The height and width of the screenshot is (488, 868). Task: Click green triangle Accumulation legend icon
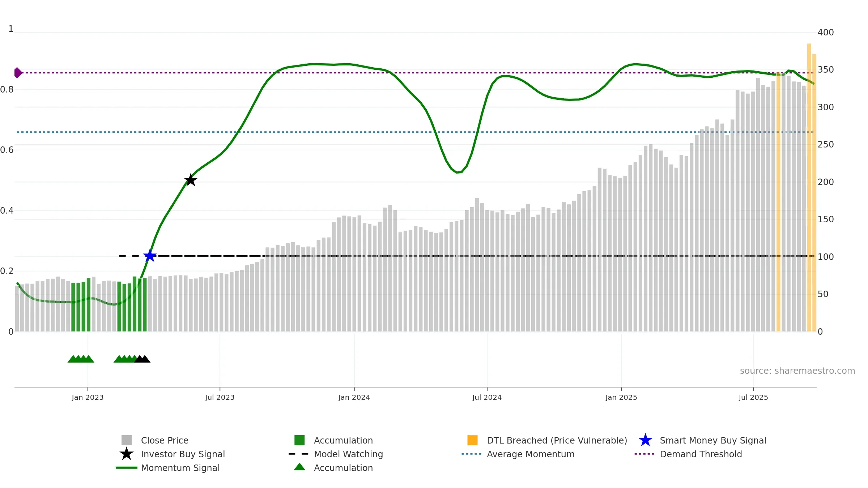pyautogui.click(x=299, y=467)
